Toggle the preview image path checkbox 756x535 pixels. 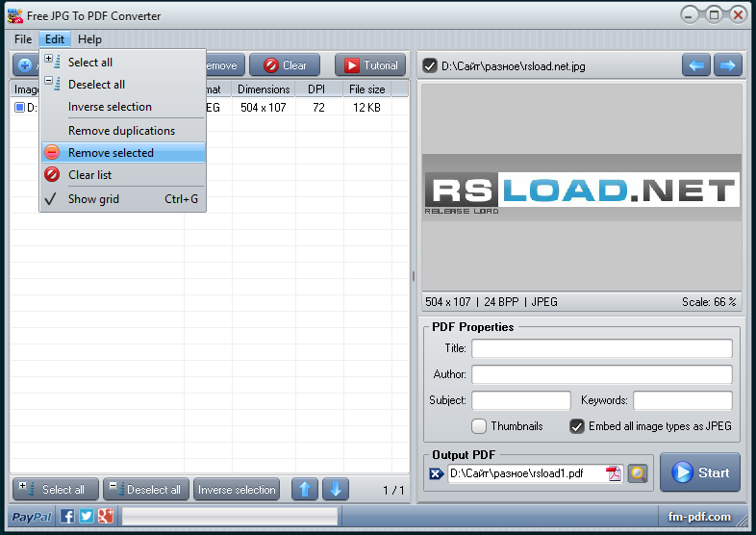430,65
